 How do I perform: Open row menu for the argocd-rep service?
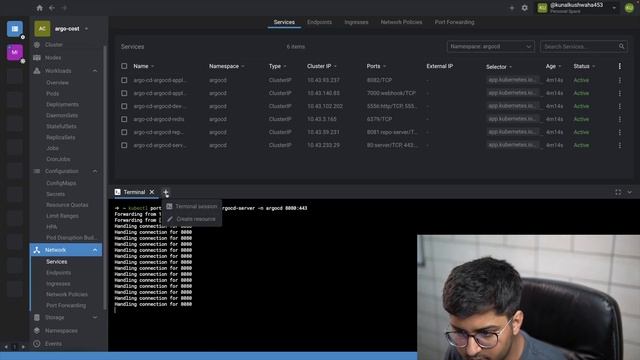[x=620, y=132]
